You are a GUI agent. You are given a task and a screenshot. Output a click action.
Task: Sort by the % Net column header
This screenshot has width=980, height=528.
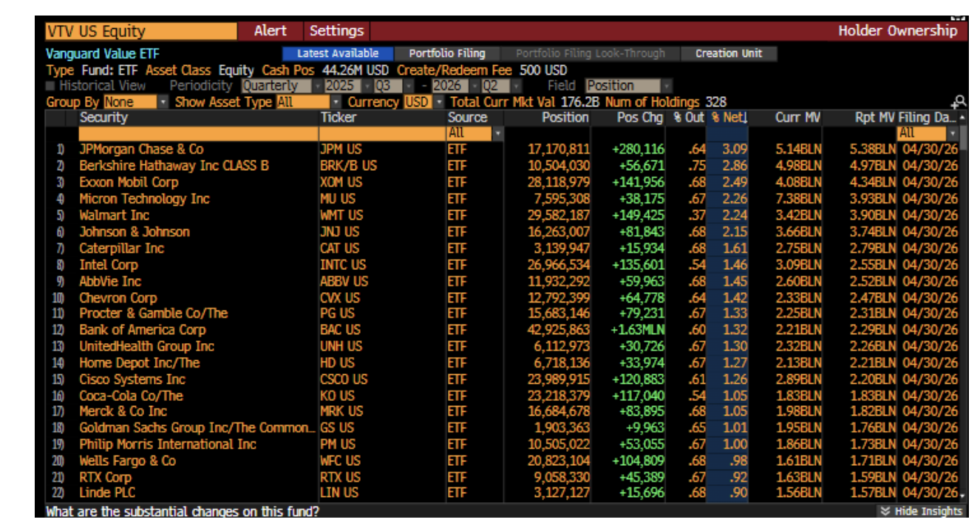tap(728, 118)
